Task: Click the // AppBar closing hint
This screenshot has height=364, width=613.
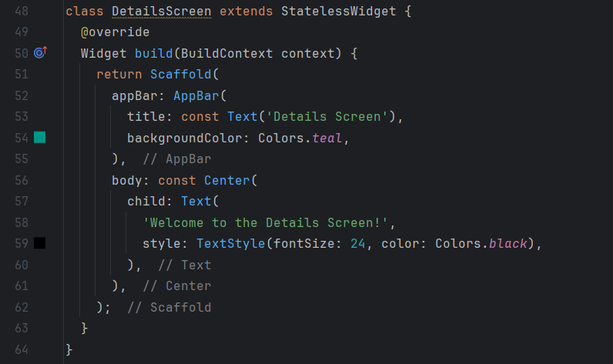Action: point(176,159)
